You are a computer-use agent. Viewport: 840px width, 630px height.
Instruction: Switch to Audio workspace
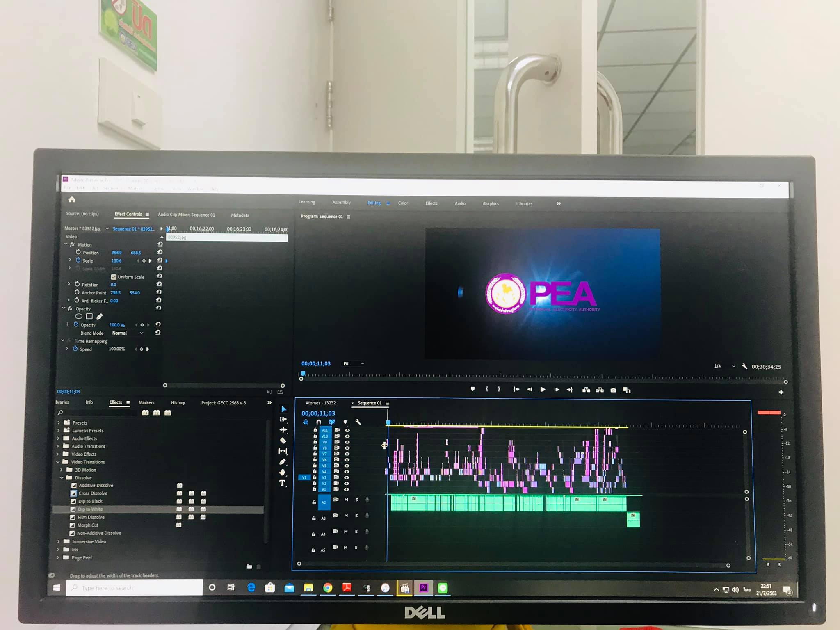(x=460, y=203)
